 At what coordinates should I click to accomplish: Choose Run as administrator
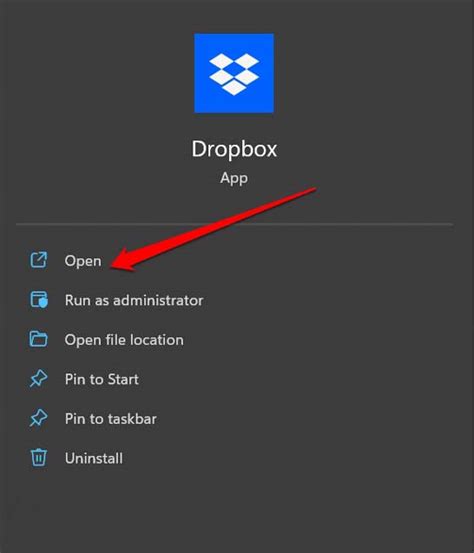tap(134, 300)
